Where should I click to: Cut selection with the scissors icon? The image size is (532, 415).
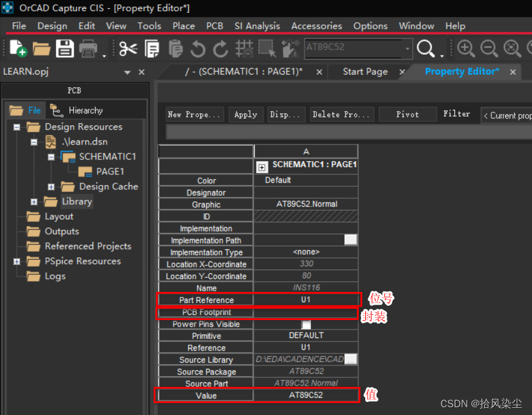[x=129, y=48]
